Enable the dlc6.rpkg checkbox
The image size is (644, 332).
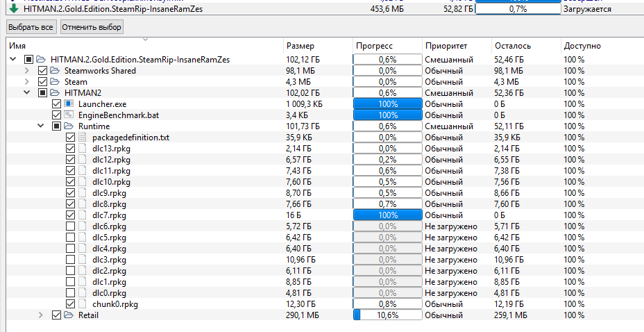[x=70, y=226]
